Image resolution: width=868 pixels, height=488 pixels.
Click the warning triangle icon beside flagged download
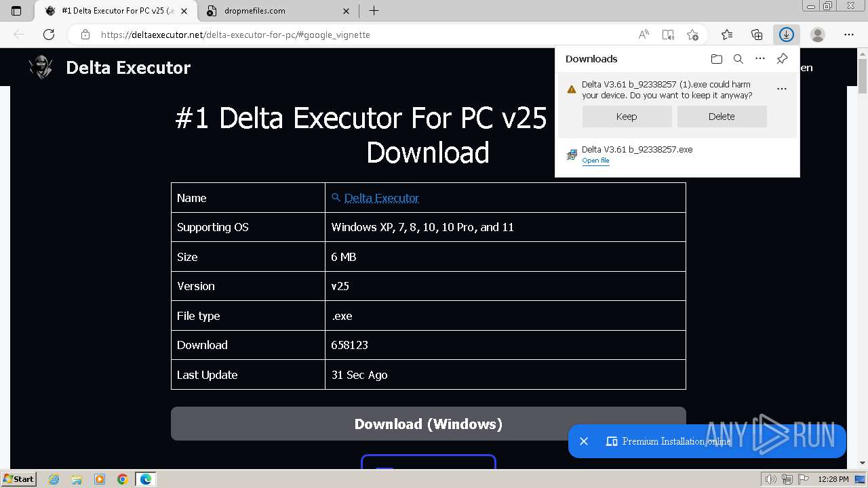(x=572, y=89)
